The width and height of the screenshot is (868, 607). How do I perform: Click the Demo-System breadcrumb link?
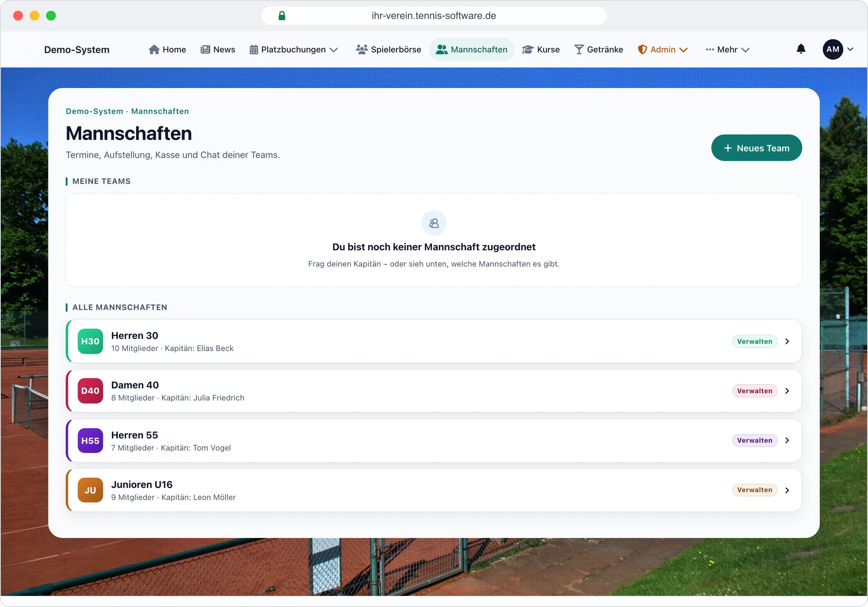tap(95, 111)
